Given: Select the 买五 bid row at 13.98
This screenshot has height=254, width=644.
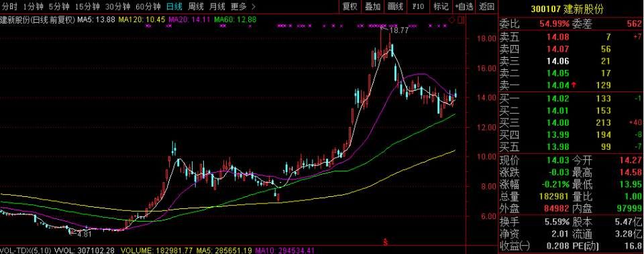Looking at the screenshot, I should point(570,146).
